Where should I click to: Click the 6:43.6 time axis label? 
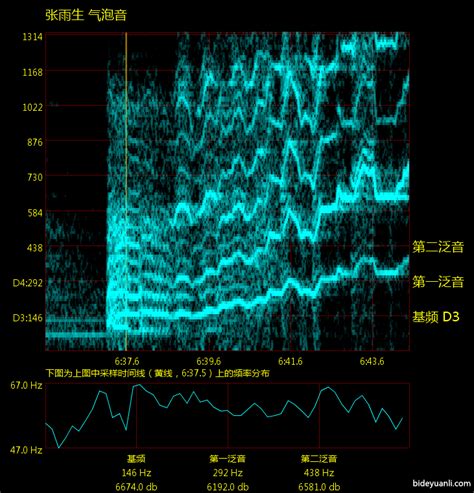372,361
